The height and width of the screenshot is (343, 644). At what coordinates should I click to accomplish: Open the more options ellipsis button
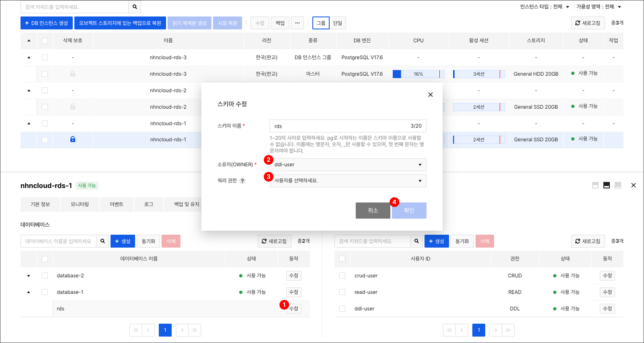point(297,23)
